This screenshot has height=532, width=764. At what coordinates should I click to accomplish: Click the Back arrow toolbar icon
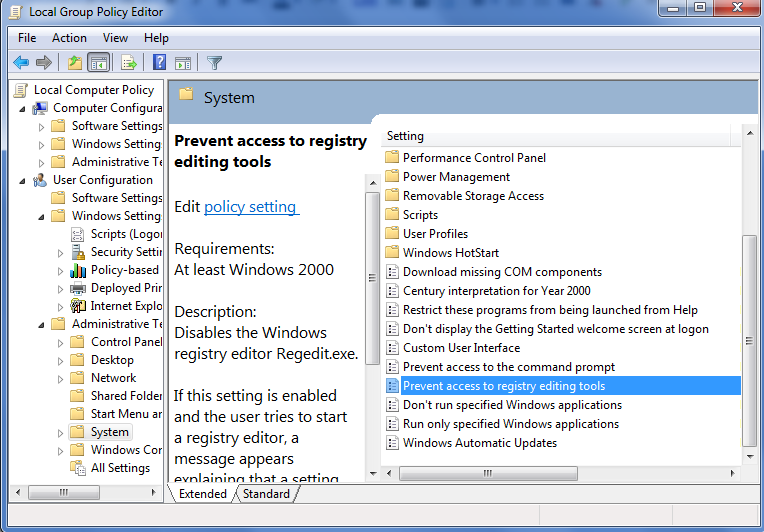[21, 62]
